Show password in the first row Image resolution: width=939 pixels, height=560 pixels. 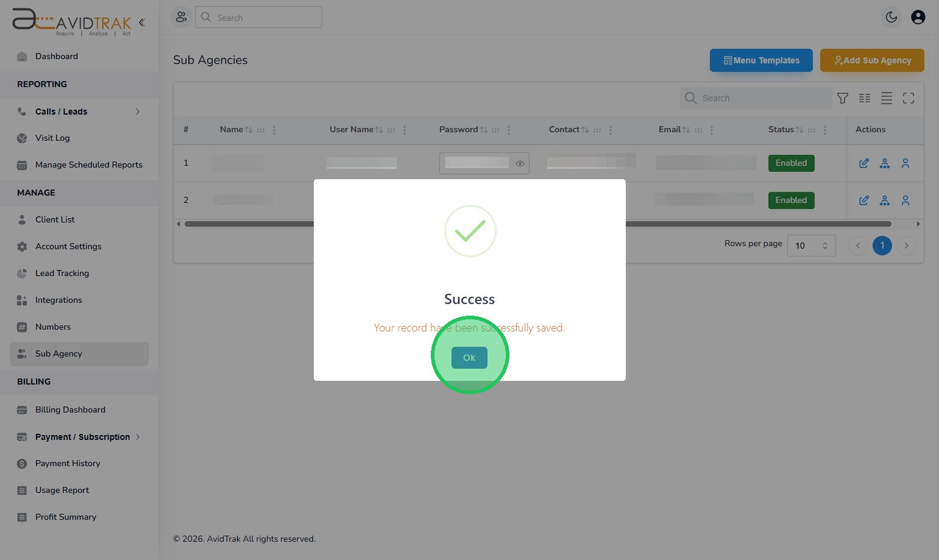point(520,163)
